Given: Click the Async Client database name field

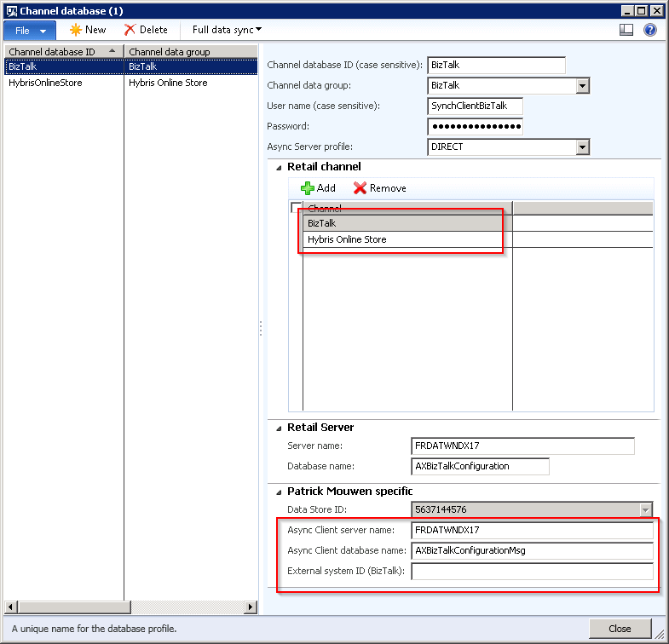Looking at the screenshot, I should (532, 550).
